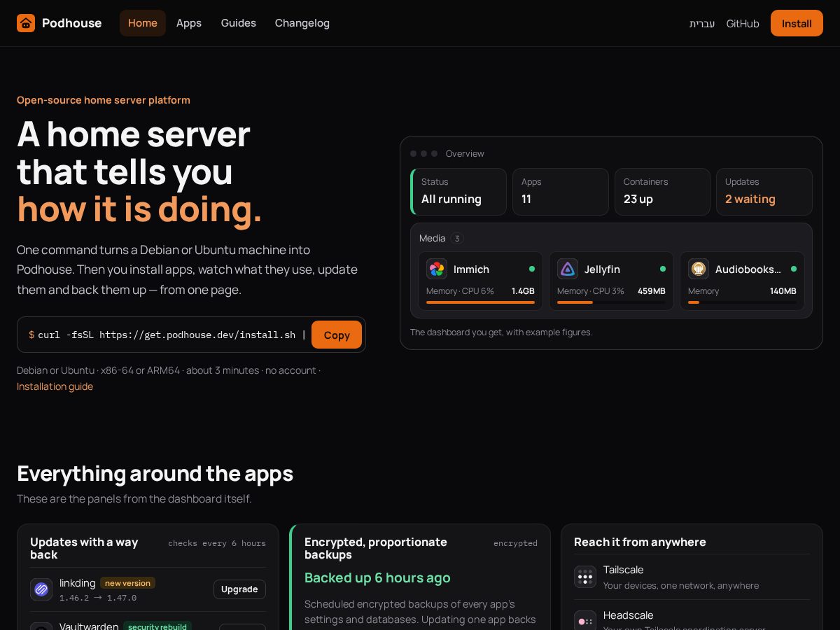Select the Apps 11 card
Screen dimensions: 840x630
(x=561, y=192)
